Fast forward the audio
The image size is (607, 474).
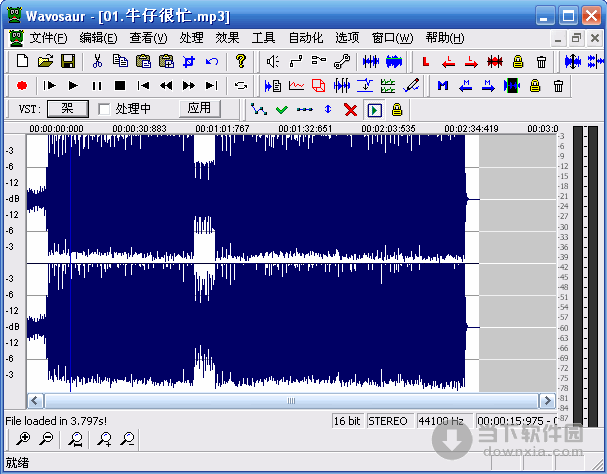coord(189,85)
